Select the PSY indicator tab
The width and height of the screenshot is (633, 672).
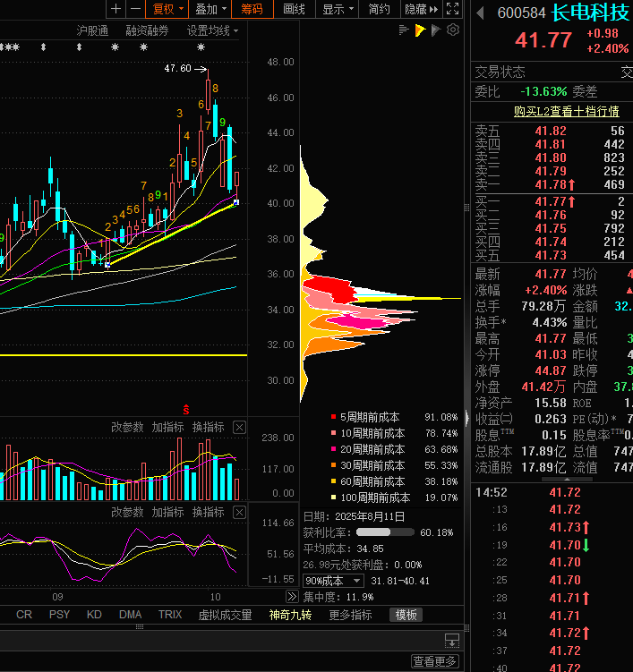[59, 615]
